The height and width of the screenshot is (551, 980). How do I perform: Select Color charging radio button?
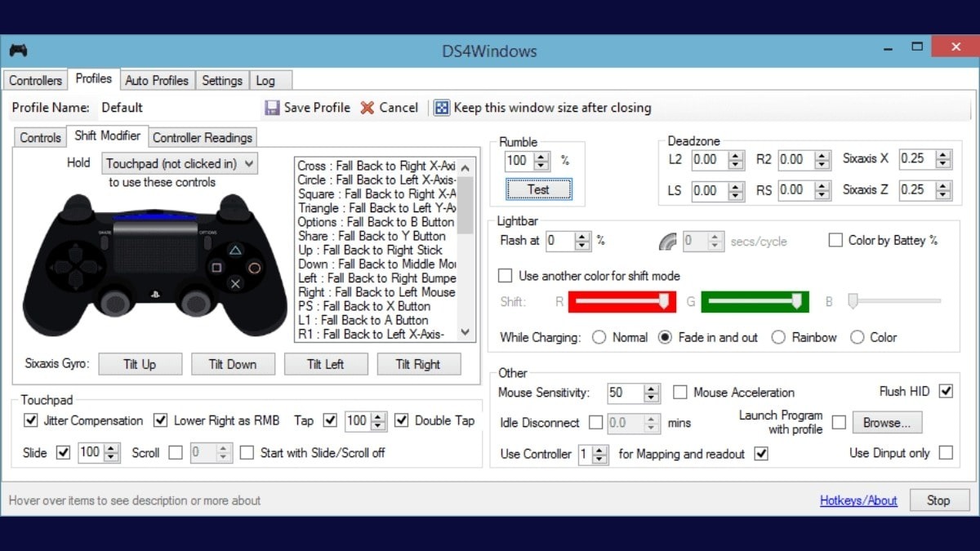pos(857,337)
